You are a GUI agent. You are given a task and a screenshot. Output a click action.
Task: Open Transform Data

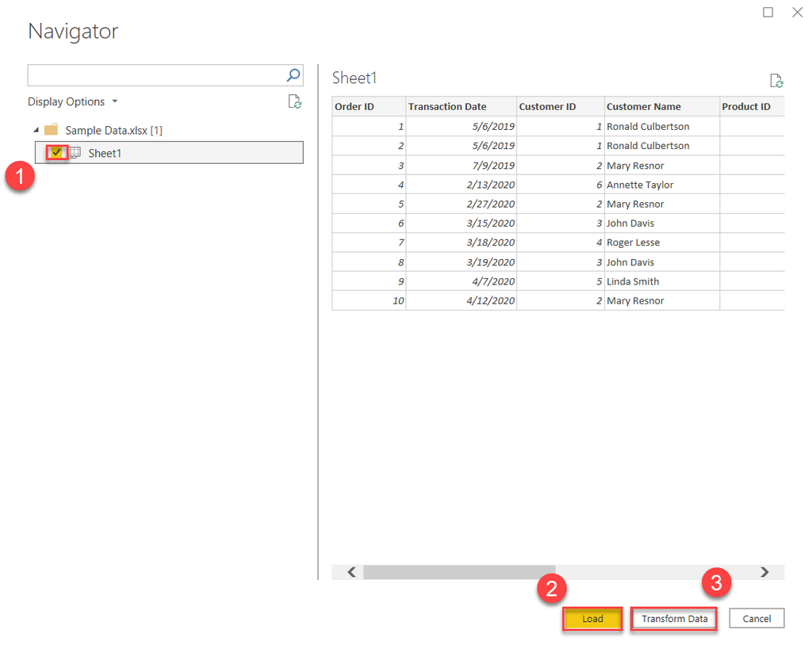[x=673, y=618]
